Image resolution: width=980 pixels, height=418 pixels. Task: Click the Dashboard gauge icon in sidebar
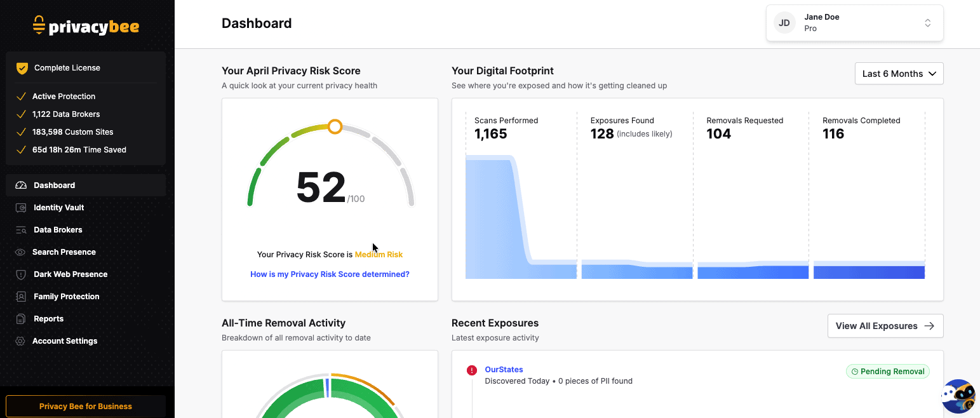(x=21, y=185)
